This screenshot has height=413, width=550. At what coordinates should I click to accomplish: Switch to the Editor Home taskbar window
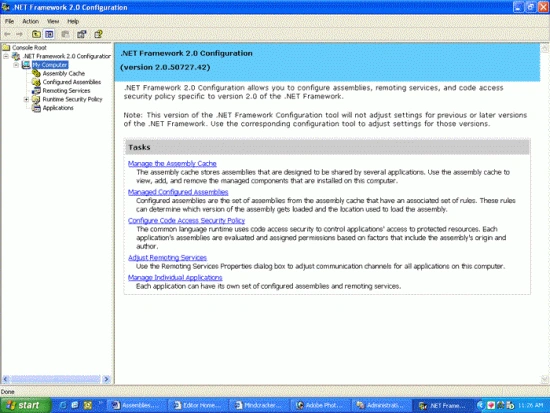198,405
